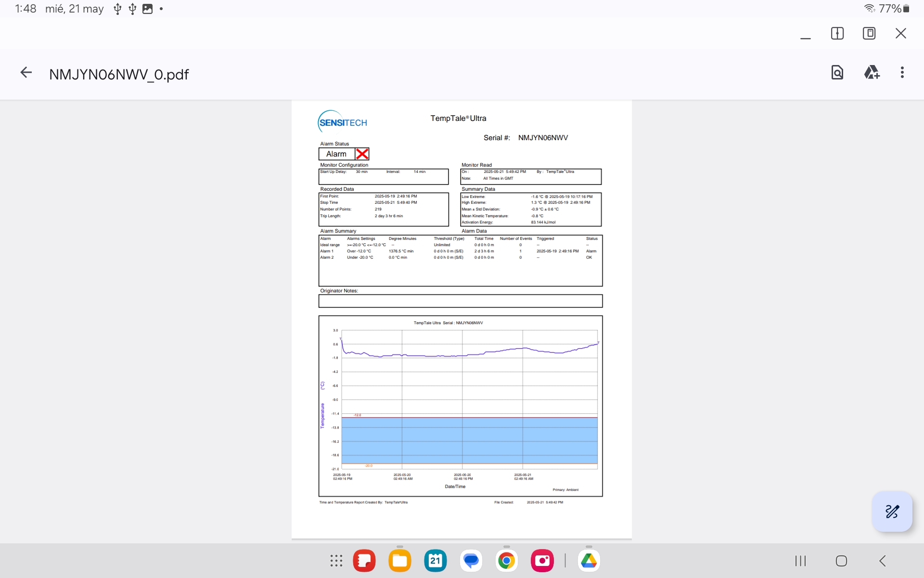Select the Alarm 2 status OK text
Image resolution: width=924 pixels, height=578 pixels.
coord(589,257)
